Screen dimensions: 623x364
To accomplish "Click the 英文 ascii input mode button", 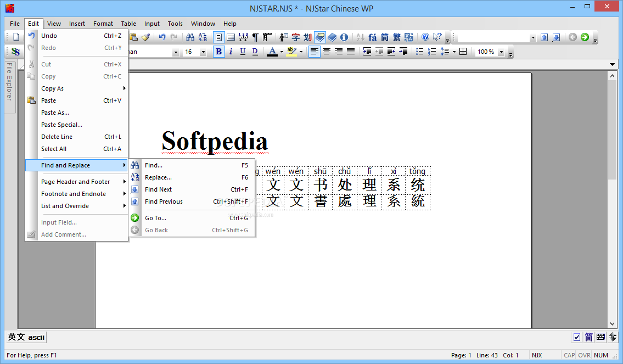I will [x=26, y=338].
